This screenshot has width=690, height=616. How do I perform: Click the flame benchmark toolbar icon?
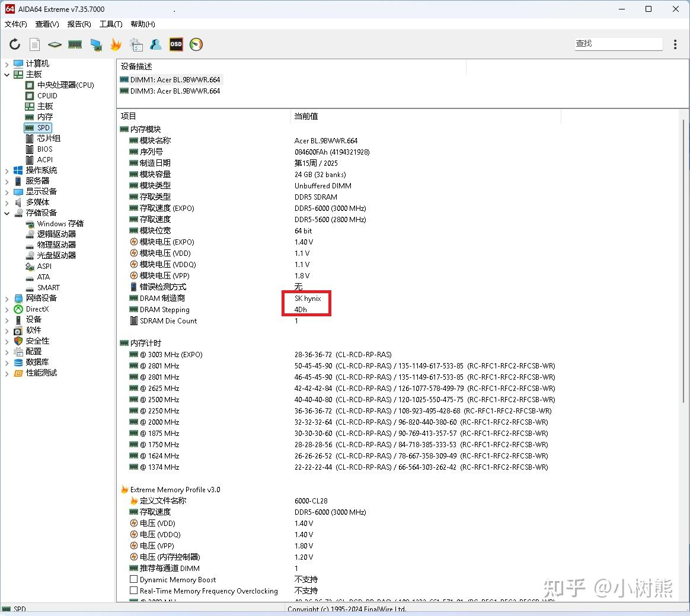pos(115,44)
